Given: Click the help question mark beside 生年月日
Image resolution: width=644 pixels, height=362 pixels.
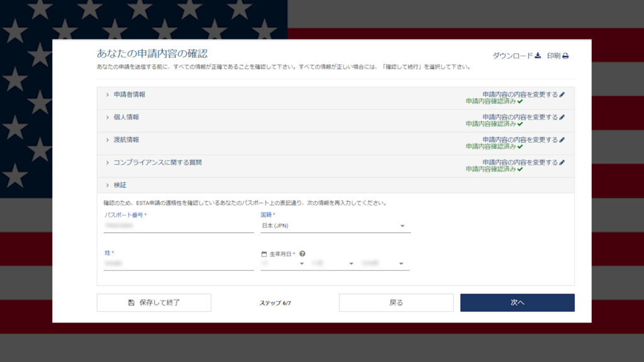Looking at the screenshot, I should [303, 254].
